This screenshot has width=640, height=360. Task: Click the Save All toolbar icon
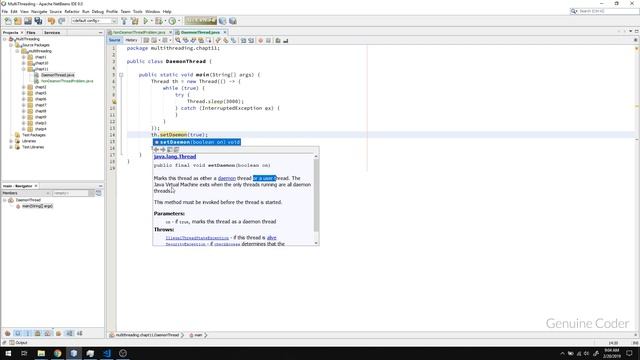point(38,21)
